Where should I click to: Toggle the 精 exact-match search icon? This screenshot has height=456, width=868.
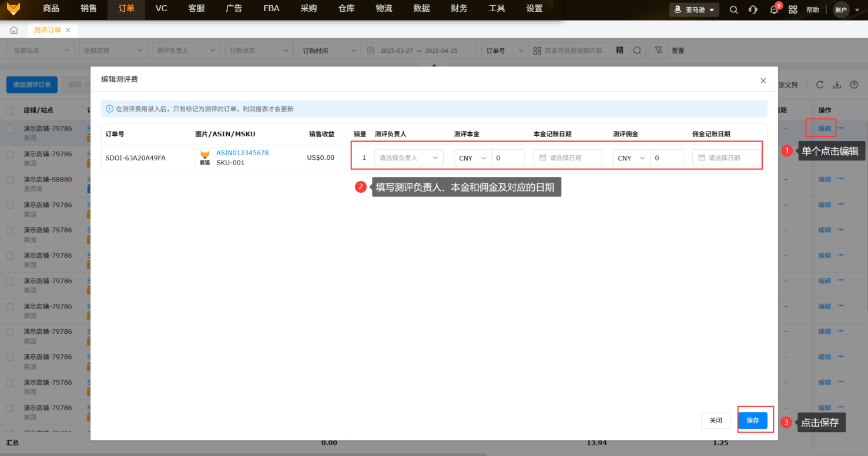619,51
